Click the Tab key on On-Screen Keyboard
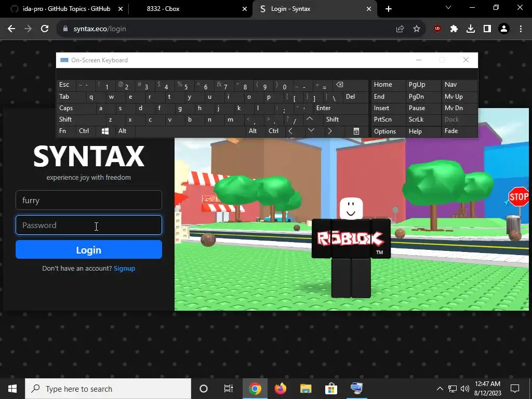Screen dimensions: 532x399 tap(71, 97)
